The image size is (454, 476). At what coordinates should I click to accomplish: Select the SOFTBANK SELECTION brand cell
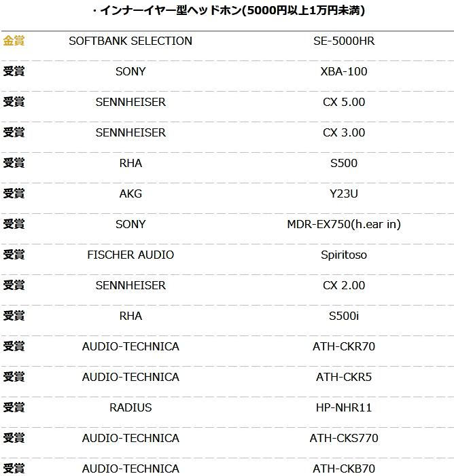click(x=130, y=41)
